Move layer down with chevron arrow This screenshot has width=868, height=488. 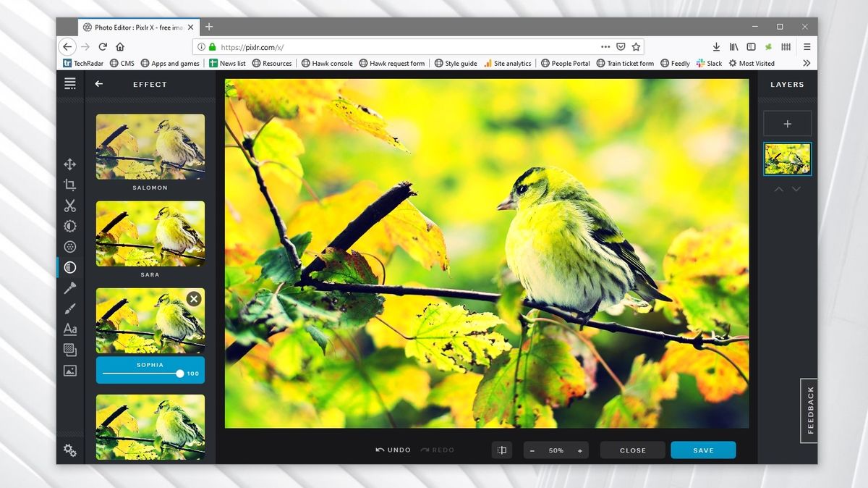pyautogui.click(x=796, y=189)
